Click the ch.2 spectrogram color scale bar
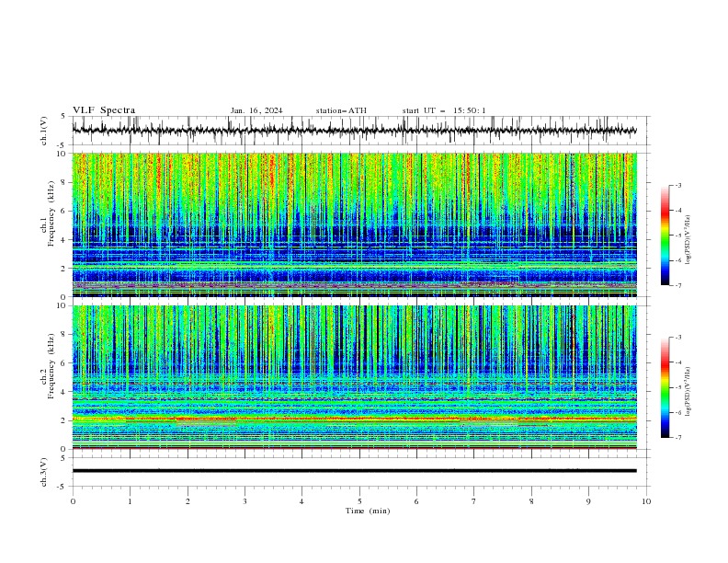728x563 pixels. click(665, 387)
